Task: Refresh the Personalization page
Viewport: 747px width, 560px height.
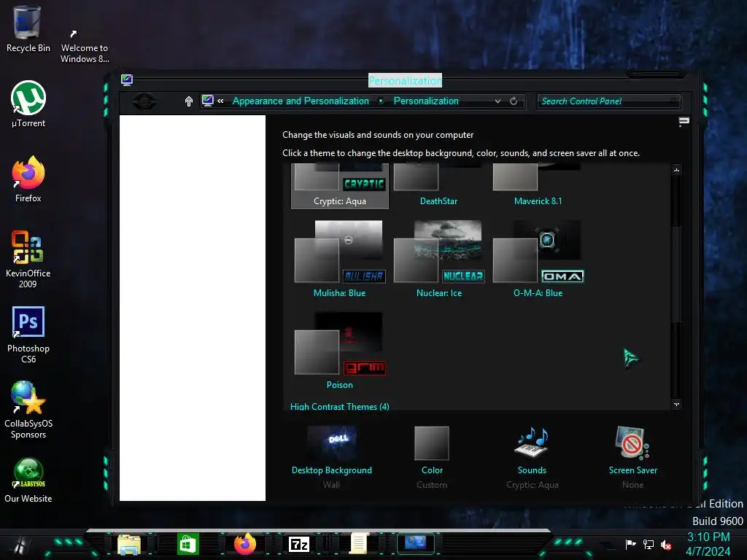Action: tap(514, 101)
